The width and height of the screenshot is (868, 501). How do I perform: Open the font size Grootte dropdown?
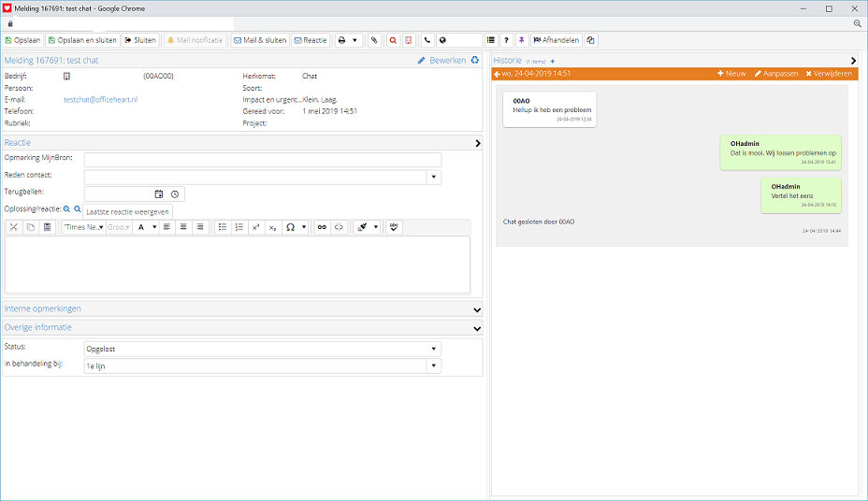pyautogui.click(x=119, y=227)
